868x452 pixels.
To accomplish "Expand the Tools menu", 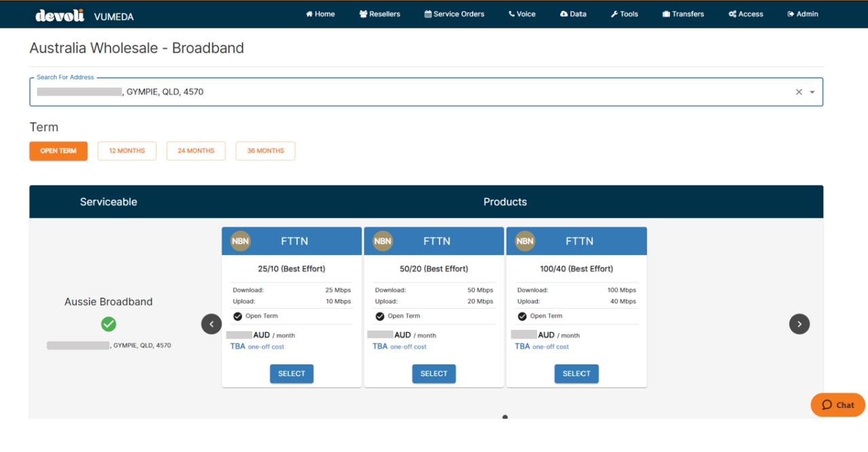I will point(625,14).
